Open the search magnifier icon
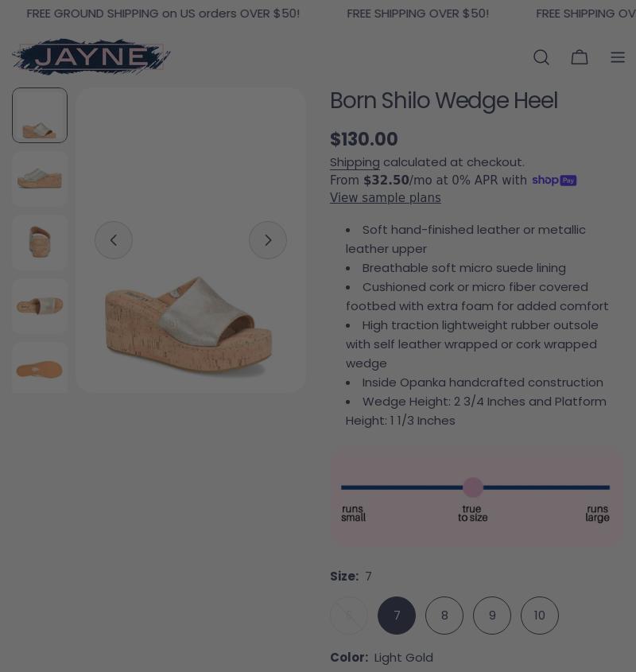The width and height of the screenshot is (636, 672). point(541,57)
